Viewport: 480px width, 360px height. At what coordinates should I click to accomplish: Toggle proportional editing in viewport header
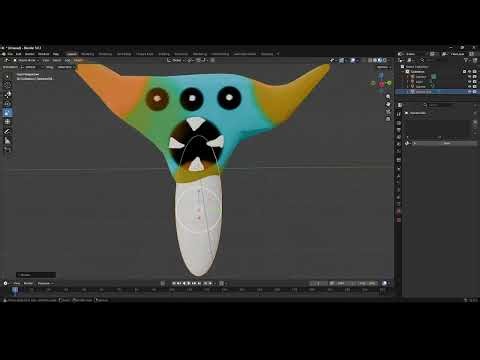(x=212, y=60)
